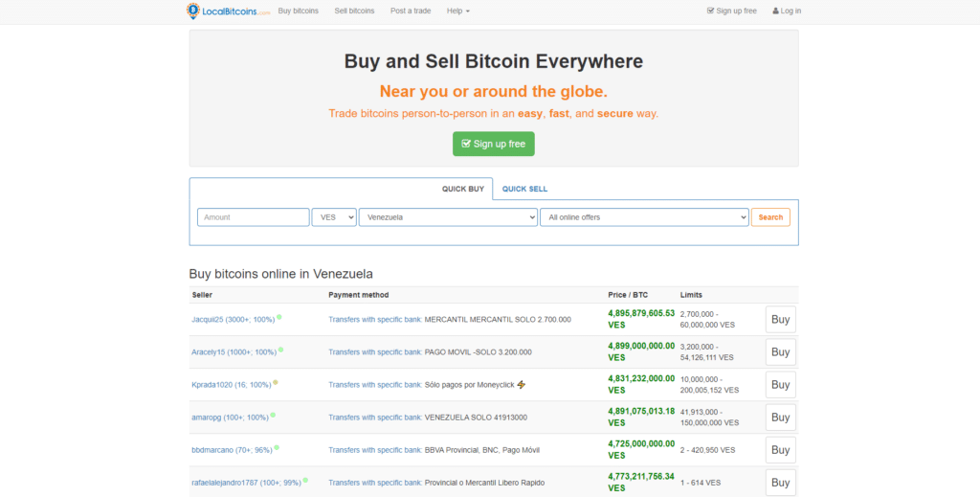Open Buy bitcoins in top navigation
This screenshot has height=497, width=980.
(299, 11)
